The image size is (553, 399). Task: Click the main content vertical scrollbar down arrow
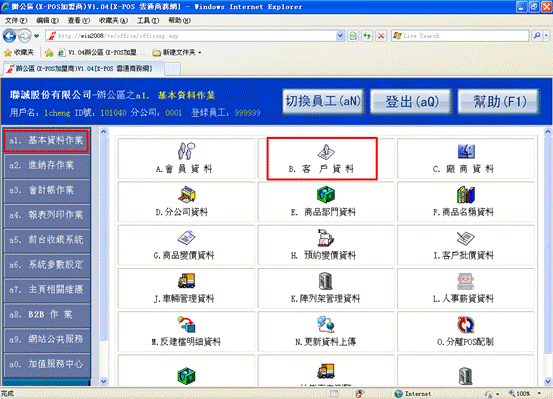[548, 381]
